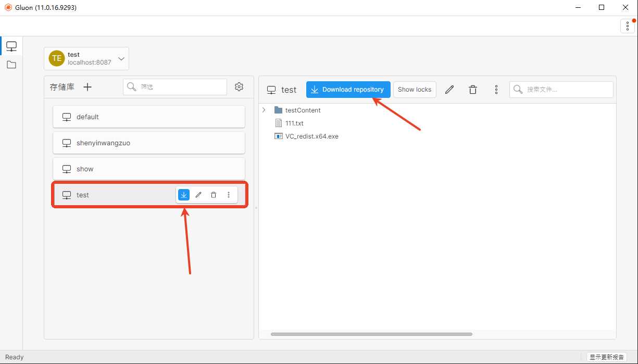Open more options on test repository row
The width and height of the screenshot is (638, 364).
pyautogui.click(x=229, y=195)
